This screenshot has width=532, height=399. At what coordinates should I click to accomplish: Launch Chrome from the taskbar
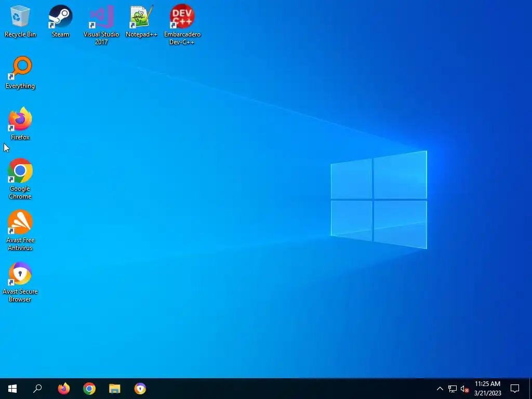(89, 389)
